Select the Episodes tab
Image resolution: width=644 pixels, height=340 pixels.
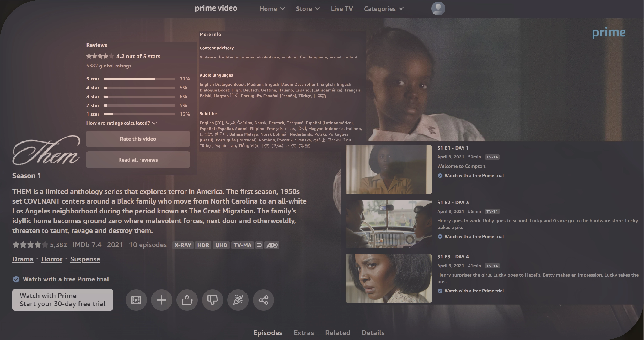[x=267, y=332]
